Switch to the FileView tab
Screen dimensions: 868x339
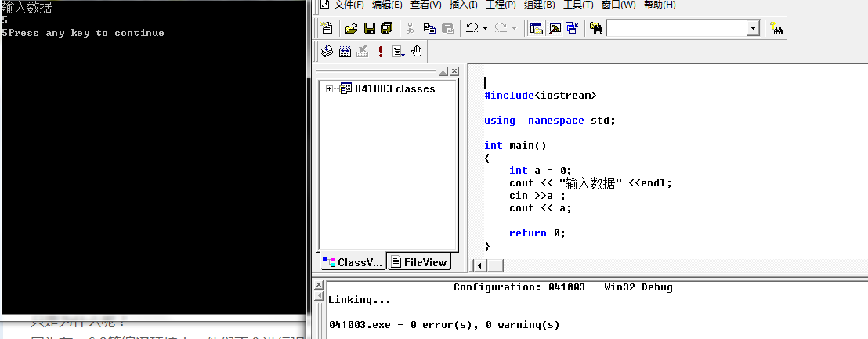click(418, 262)
